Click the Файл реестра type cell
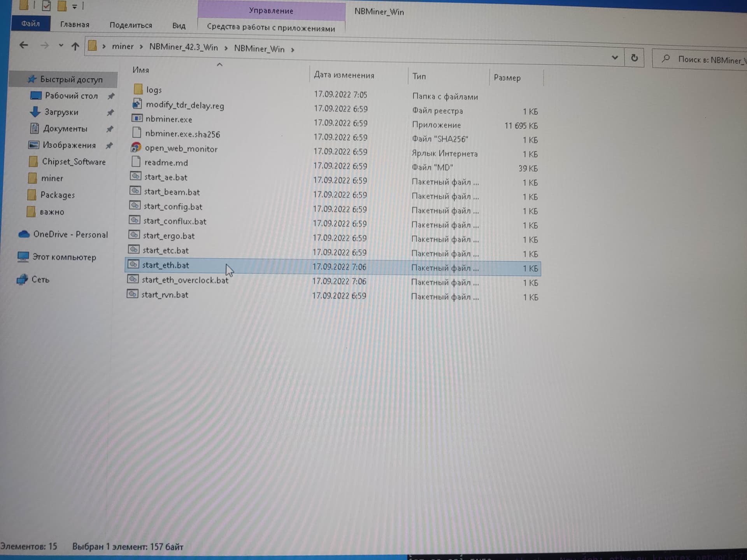This screenshot has height=560, width=747. [438, 111]
